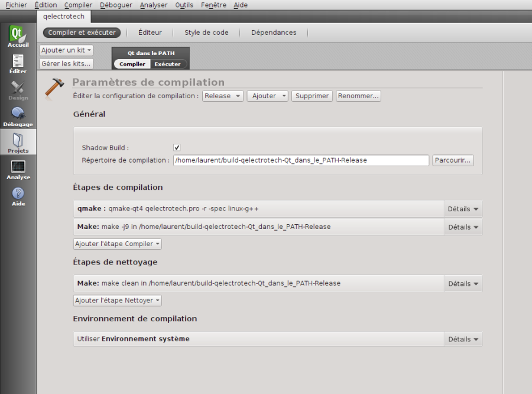
Task: Open the Fichier menu
Action: 17,5
